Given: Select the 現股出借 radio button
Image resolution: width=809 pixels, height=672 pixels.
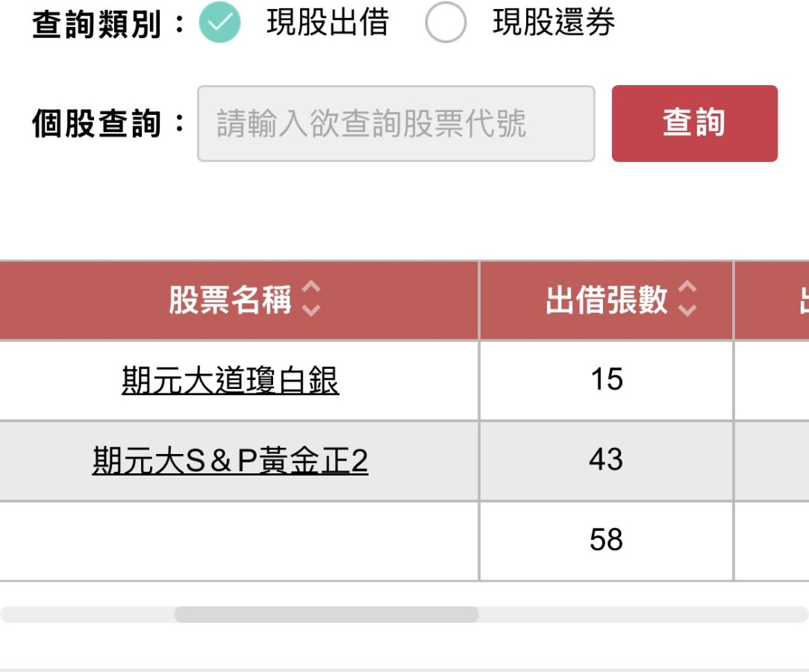Looking at the screenshot, I should pyautogui.click(x=220, y=23).
